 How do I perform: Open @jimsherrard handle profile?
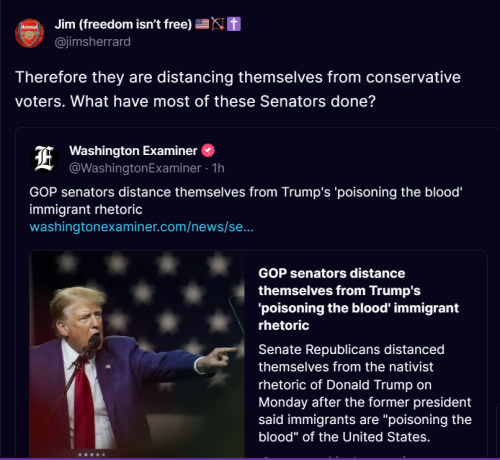92,42
